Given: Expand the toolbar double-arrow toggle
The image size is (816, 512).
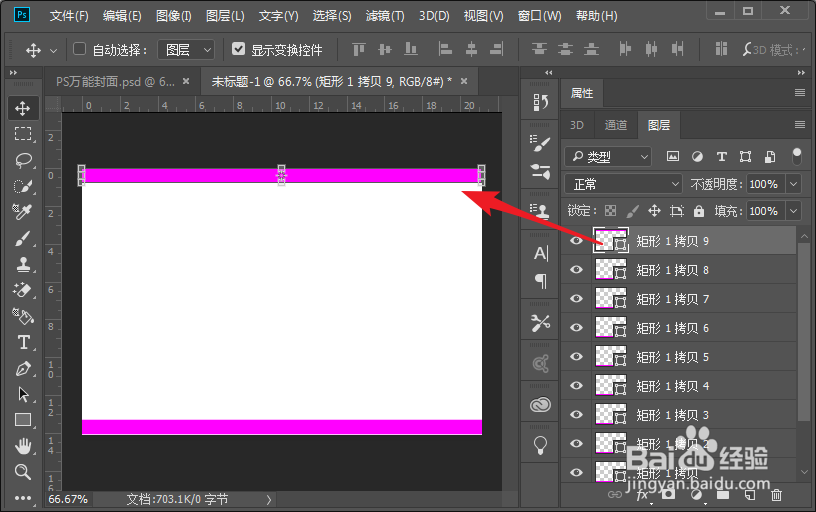Looking at the screenshot, I should coord(13,72).
